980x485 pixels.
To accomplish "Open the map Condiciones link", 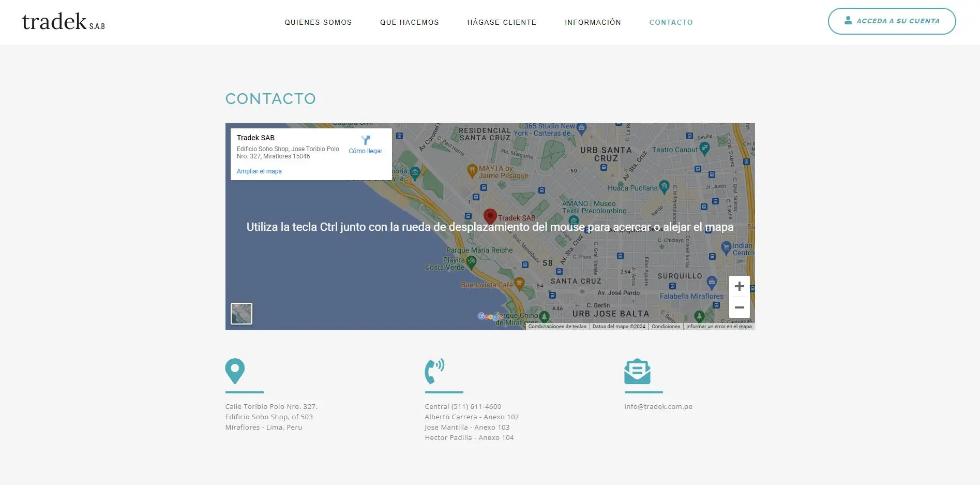I will pos(666,327).
